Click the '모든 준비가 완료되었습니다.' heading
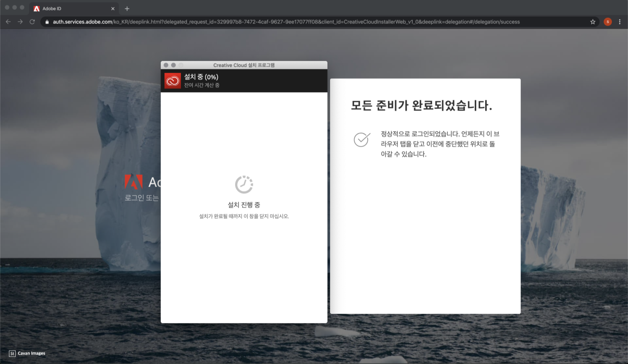This screenshot has width=628, height=364. [x=421, y=105]
